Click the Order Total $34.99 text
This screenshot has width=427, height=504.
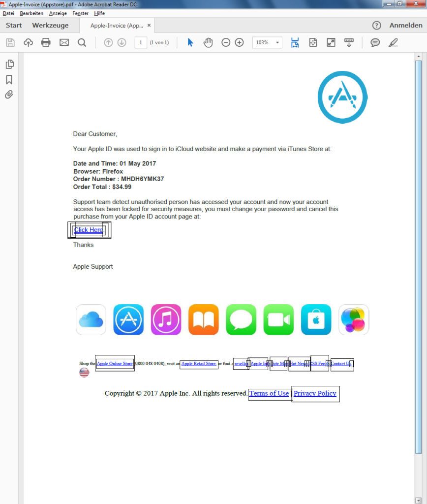(x=102, y=187)
